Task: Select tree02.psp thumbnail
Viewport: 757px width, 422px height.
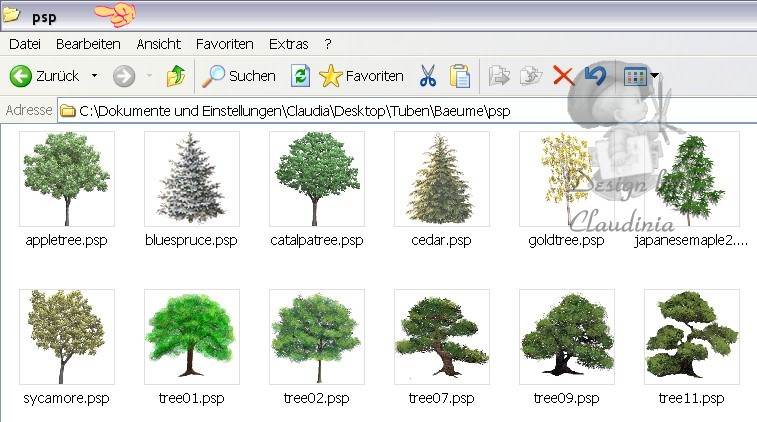Action: click(x=317, y=337)
